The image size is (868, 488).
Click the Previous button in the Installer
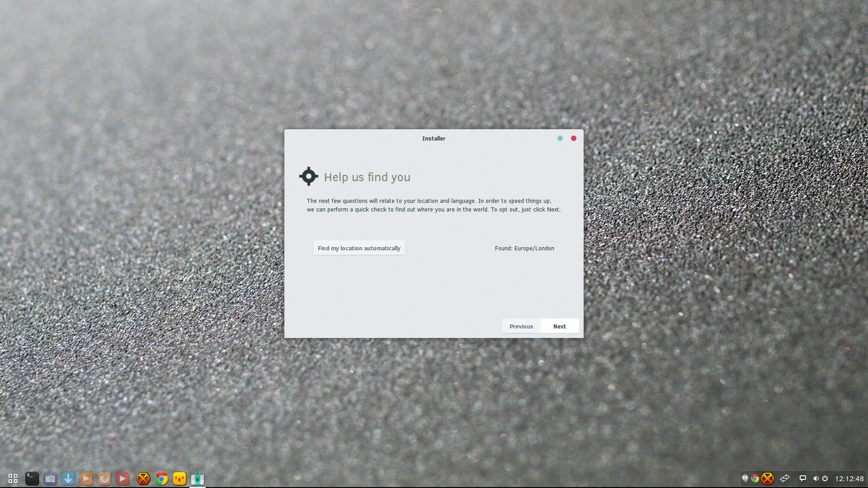(x=521, y=326)
